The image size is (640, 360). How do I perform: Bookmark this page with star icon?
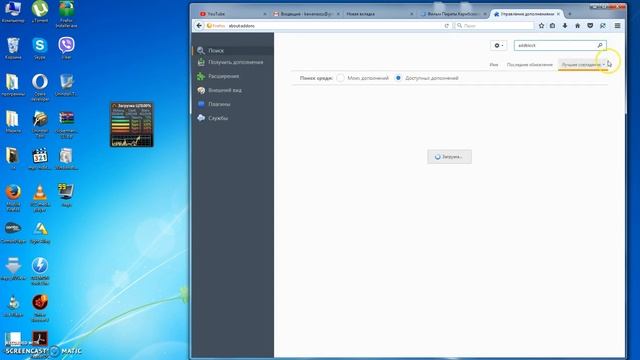pyautogui.click(x=541, y=26)
